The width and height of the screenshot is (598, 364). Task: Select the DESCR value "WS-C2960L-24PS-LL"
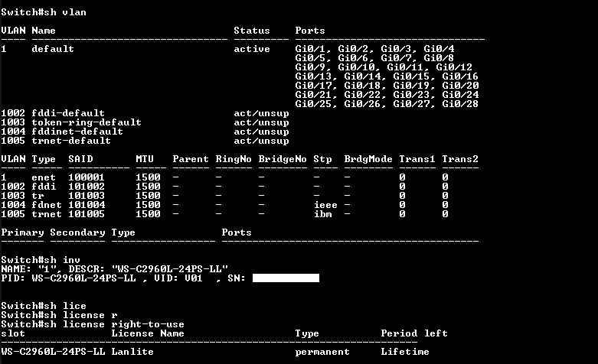click(x=170, y=269)
